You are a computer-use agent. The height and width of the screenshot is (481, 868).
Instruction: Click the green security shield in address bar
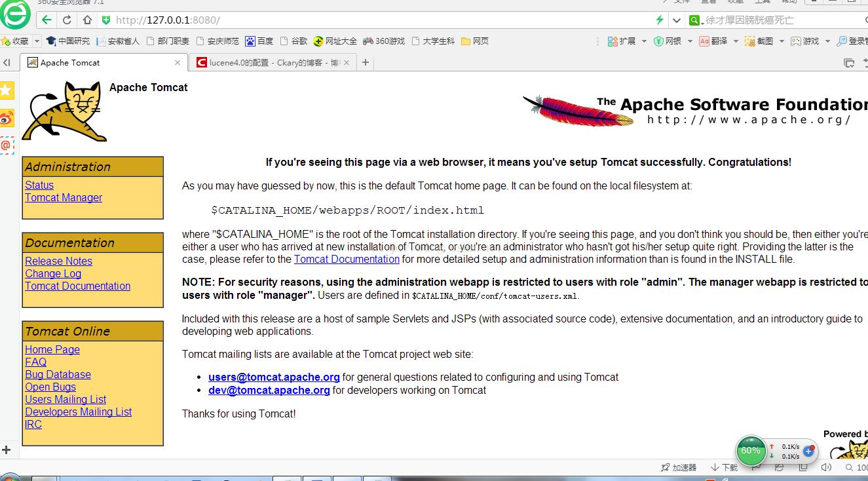tap(107, 20)
